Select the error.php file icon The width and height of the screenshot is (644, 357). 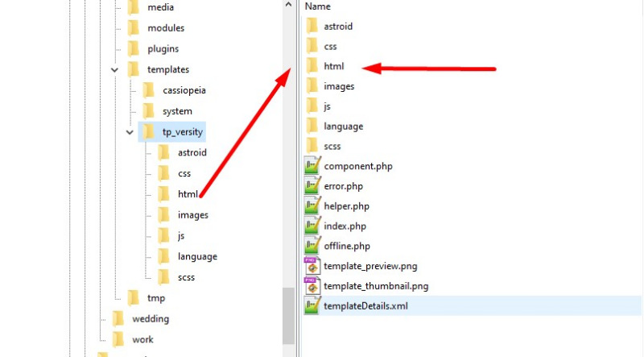[312, 186]
